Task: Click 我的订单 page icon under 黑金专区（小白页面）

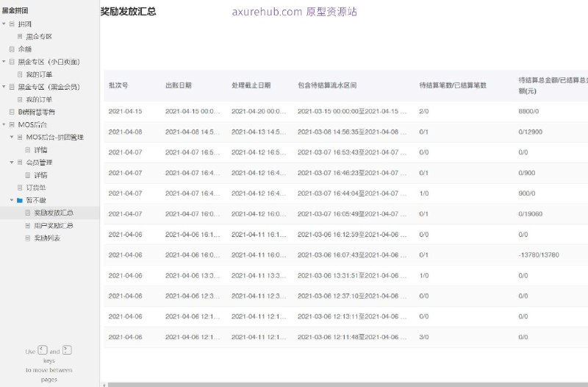Action: [x=20, y=74]
